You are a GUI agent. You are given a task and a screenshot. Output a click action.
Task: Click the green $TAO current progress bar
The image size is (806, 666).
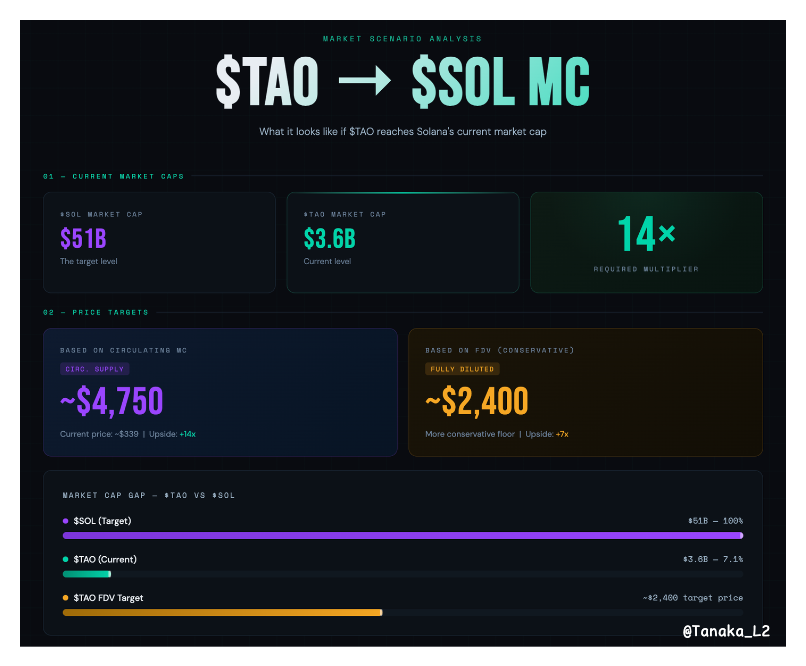coord(87,574)
